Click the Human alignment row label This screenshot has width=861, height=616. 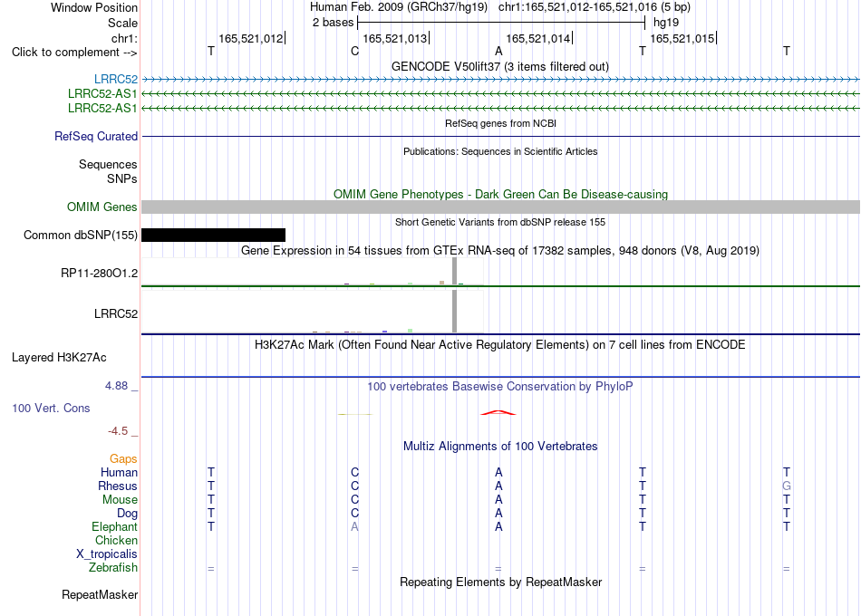[119, 473]
